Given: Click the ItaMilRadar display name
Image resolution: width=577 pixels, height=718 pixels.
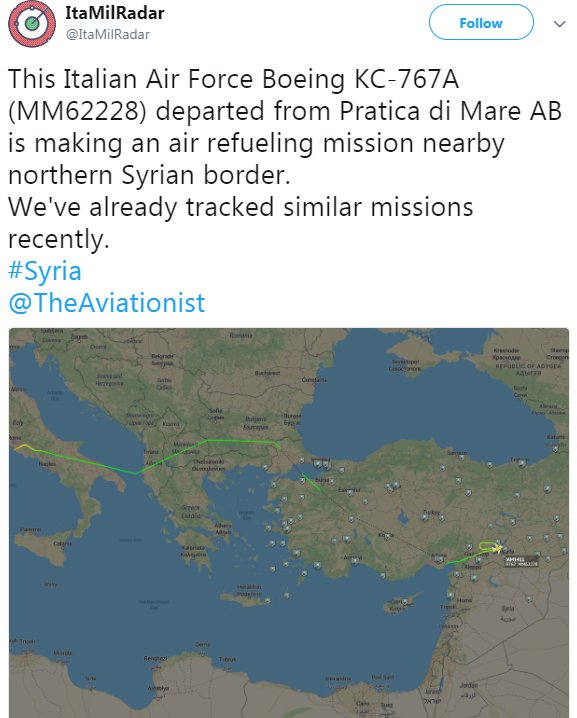Looking at the screenshot, I should click(114, 13).
